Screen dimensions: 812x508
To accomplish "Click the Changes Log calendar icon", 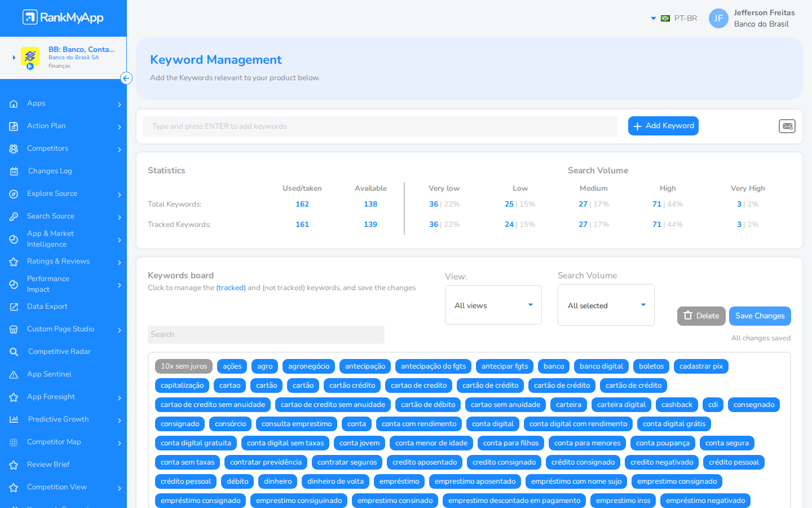I will coord(14,172).
